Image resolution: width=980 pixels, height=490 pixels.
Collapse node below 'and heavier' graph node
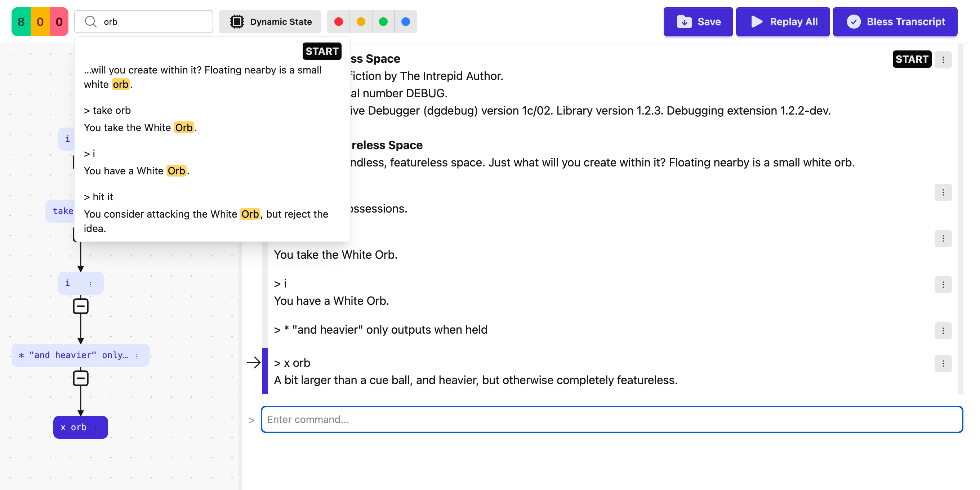(81, 378)
